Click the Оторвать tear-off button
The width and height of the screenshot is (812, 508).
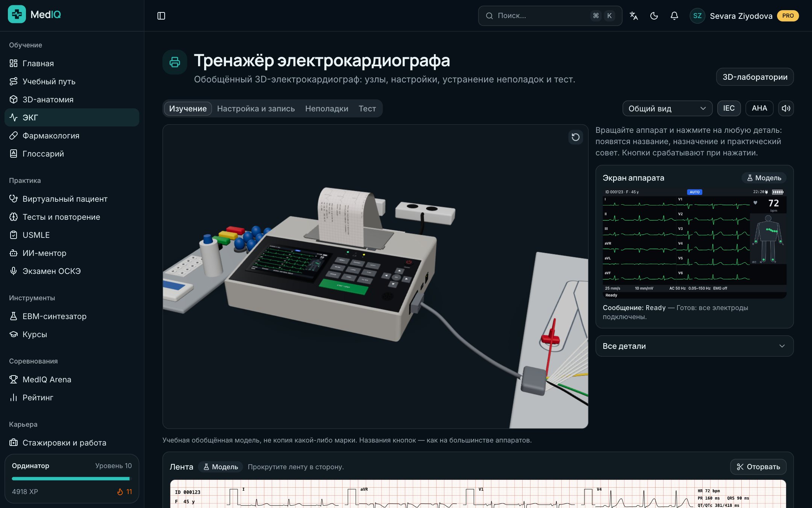758,467
